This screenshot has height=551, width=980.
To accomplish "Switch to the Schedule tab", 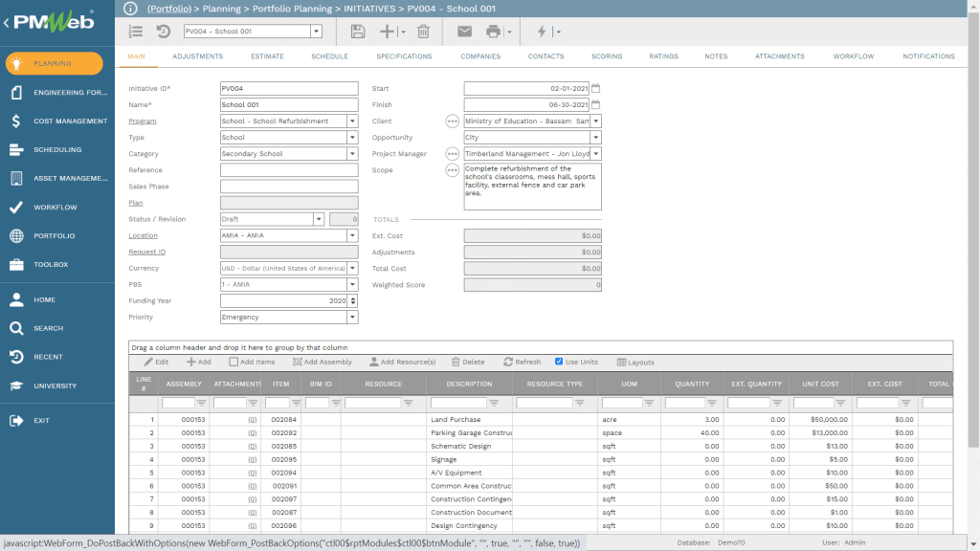I will (x=329, y=56).
